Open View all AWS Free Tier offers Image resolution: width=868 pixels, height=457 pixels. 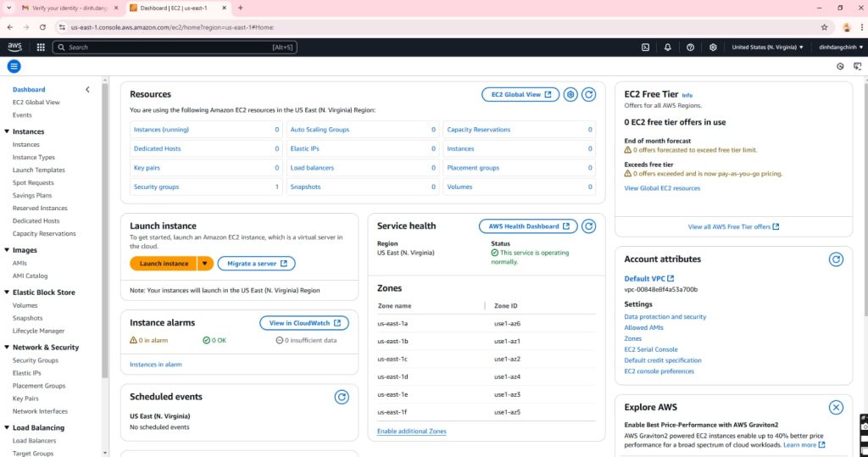point(733,226)
